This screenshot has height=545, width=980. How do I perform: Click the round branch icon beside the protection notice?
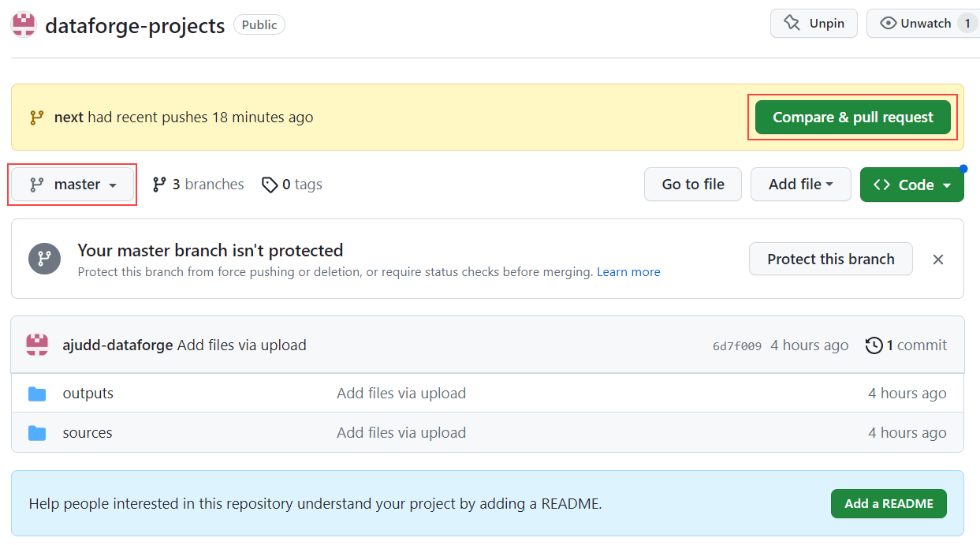(x=44, y=259)
